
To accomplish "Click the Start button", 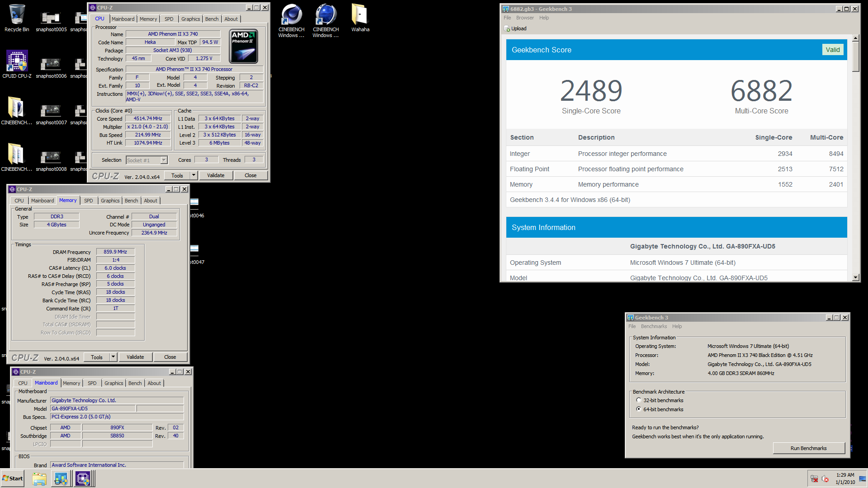I will click(12, 479).
